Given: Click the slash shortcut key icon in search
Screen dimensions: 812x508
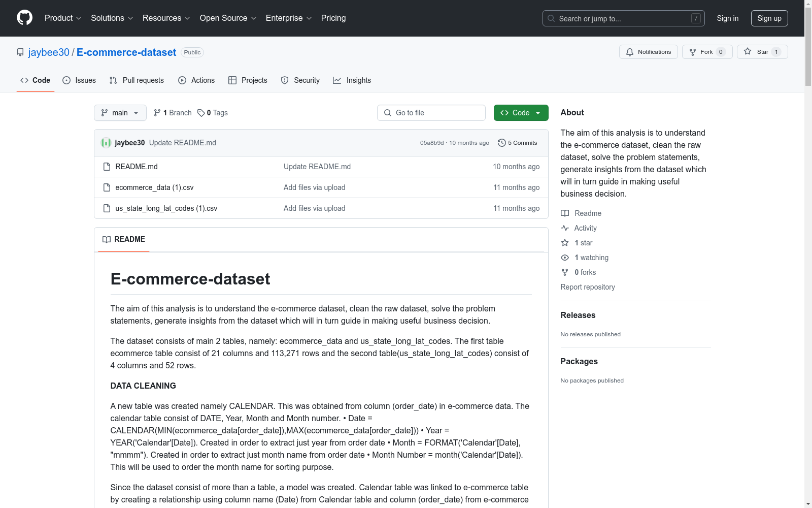Looking at the screenshot, I should click(696, 18).
